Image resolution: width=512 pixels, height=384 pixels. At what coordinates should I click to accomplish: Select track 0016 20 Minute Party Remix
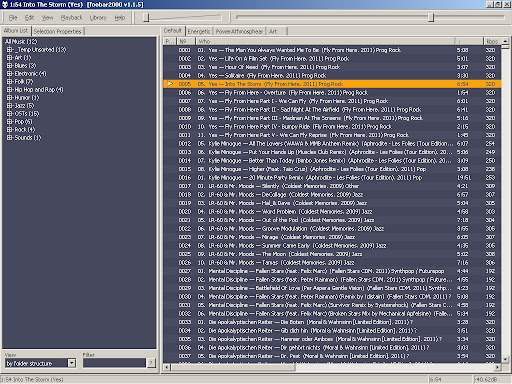click(332, 178)
